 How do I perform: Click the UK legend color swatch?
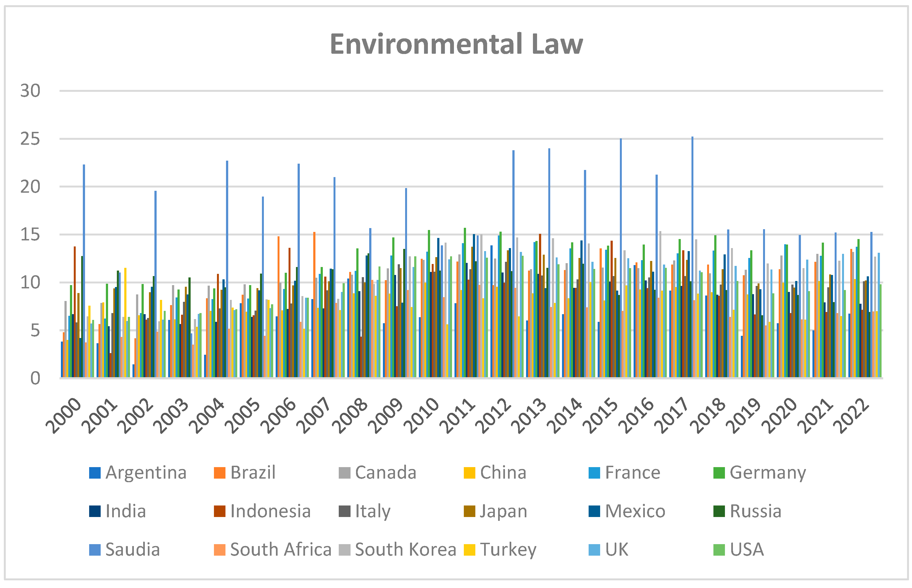[x=594, y=550]
